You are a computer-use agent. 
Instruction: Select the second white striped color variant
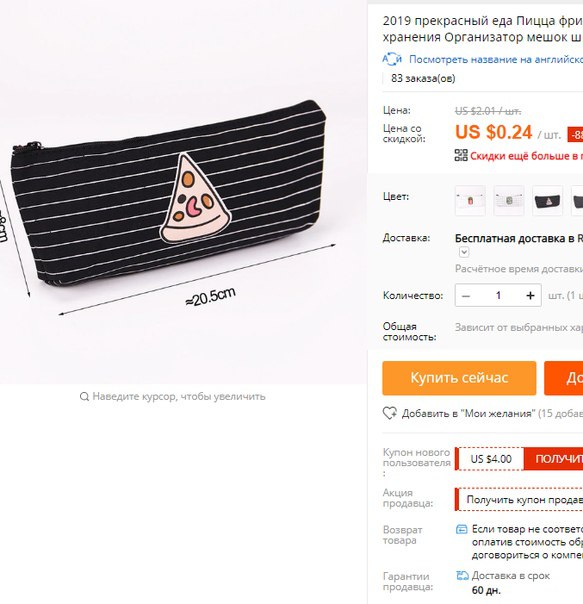(509, 201)
